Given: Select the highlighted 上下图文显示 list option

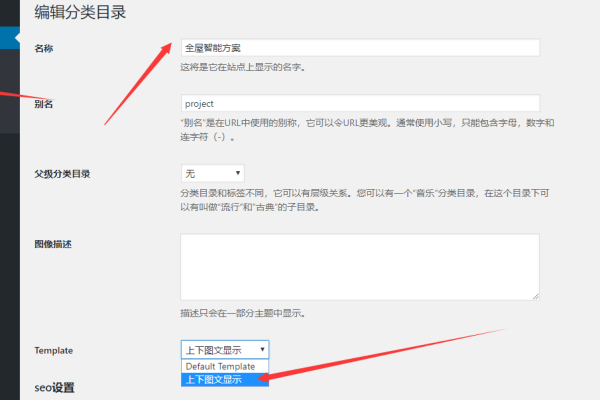Looking at the screenshot, I should pos(225,379).
